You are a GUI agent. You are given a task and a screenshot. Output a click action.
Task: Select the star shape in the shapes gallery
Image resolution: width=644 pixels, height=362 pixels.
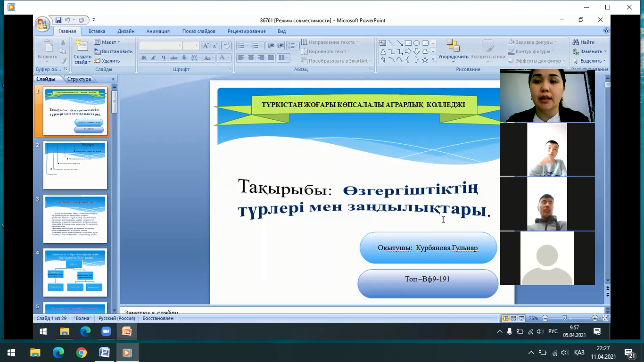coord(425,60)
